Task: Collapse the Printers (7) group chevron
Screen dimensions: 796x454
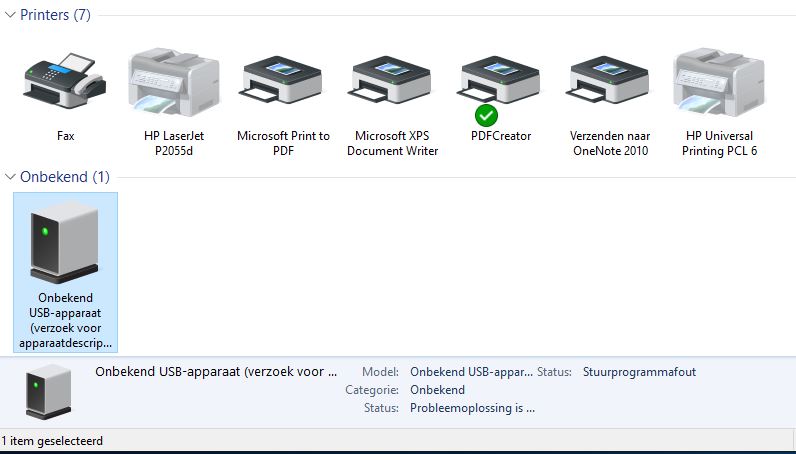Action: (10, 15)
